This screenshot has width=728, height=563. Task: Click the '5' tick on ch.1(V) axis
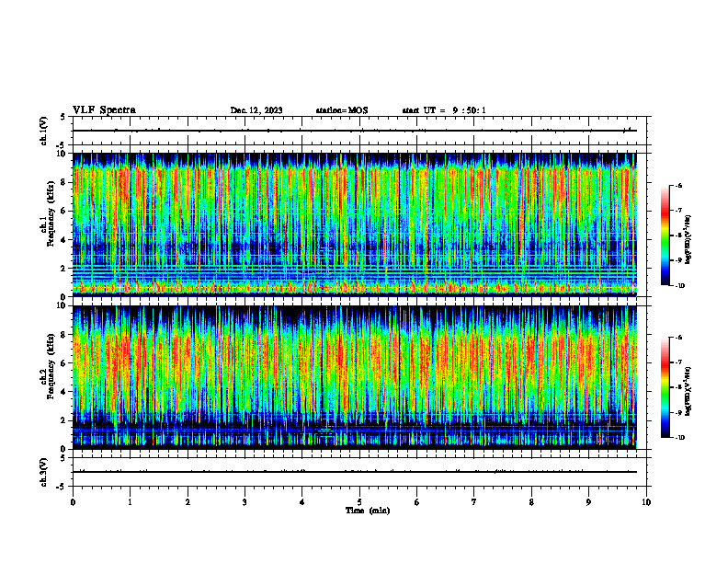pyautogui.click(x=64, y=117)
